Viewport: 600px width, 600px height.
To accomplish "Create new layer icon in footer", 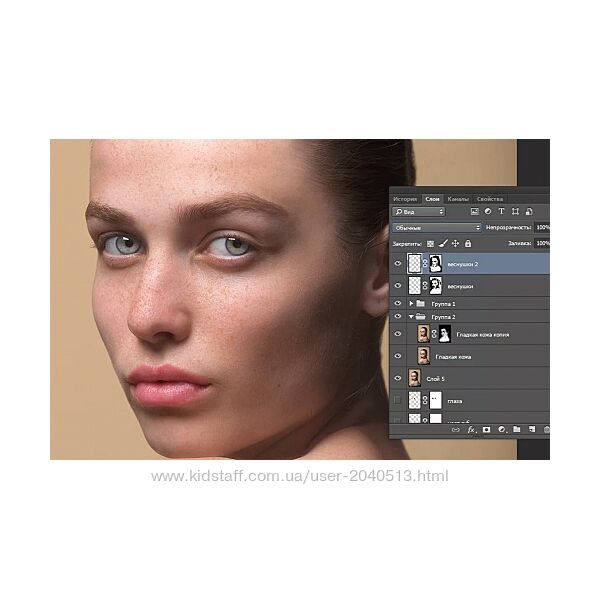I will click(x=532, y=429).
